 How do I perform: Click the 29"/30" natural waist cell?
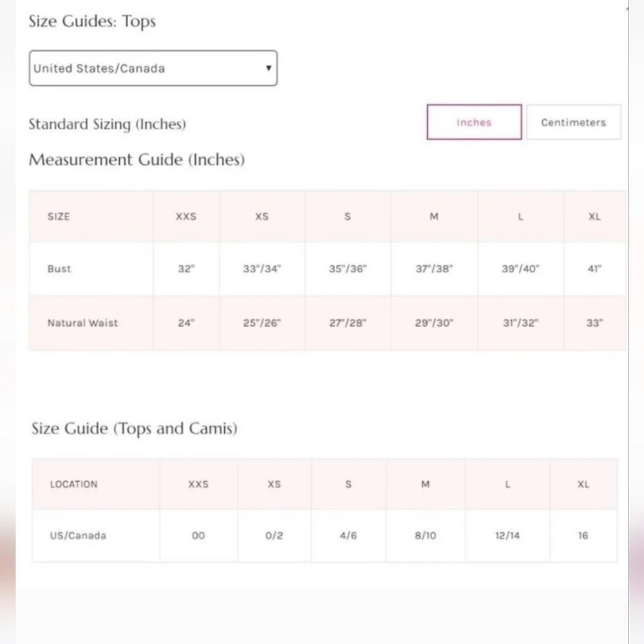[x=434, y=323]
